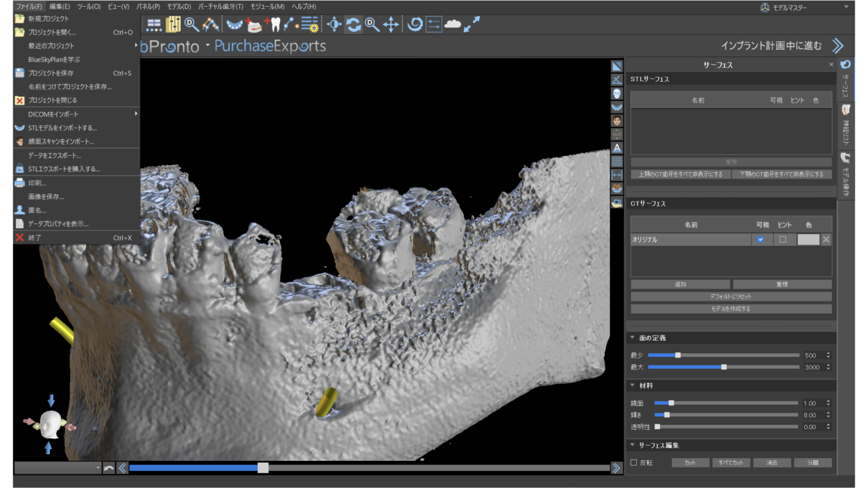Click the add tooth icon in toolbar

pyautogui.click(x=272, y=24)
